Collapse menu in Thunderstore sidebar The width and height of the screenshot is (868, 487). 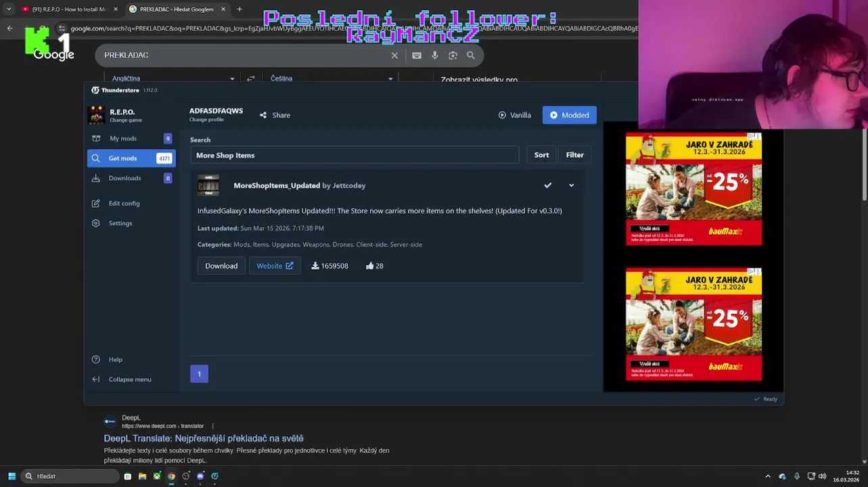click(x=131, y=379)
